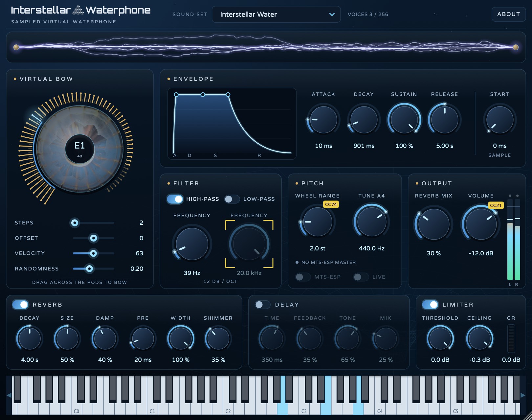Click the Randomness slider handle
The height and width of the screenshot is (420, 532).
tap(89, 268)
